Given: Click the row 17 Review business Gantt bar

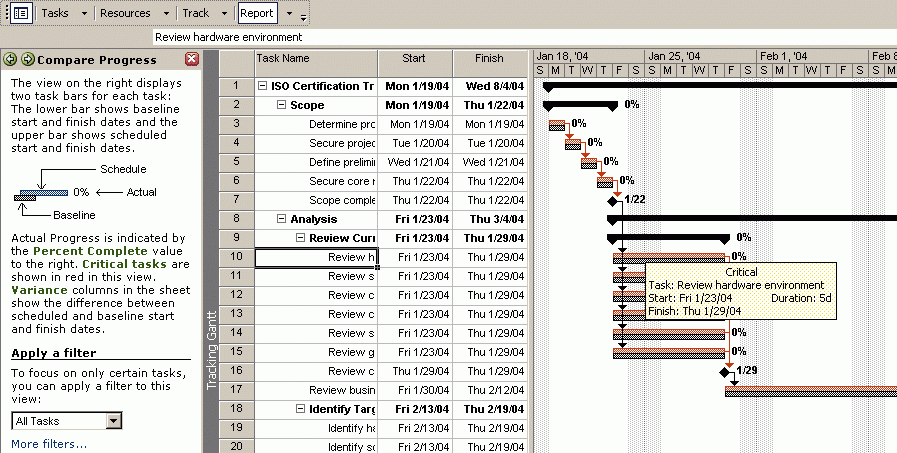Looking at the screenshot, I should 811,391.
